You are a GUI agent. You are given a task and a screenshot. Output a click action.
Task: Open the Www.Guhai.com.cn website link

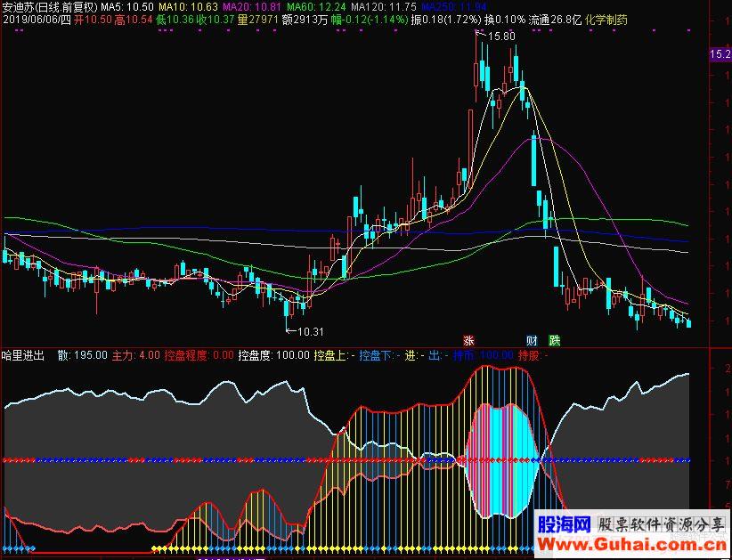(631, 544)
